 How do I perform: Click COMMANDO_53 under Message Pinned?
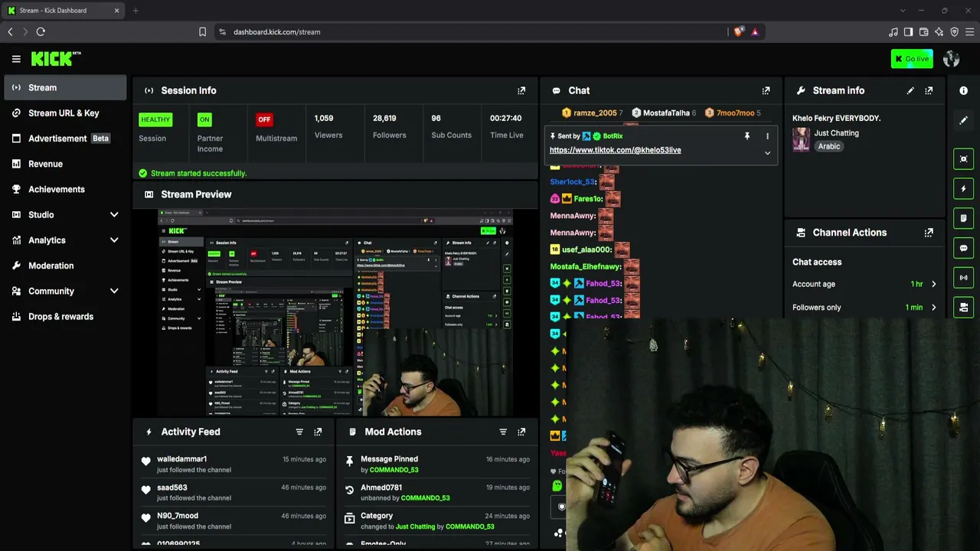[394, 470]
